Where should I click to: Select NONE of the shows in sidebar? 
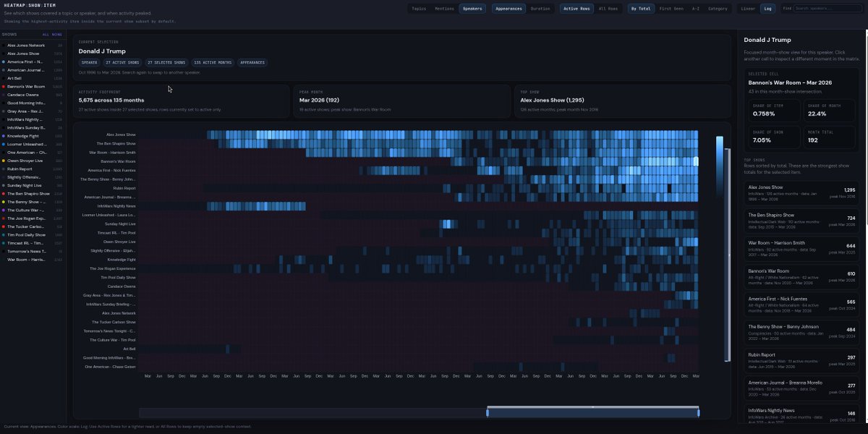[57, 34]
